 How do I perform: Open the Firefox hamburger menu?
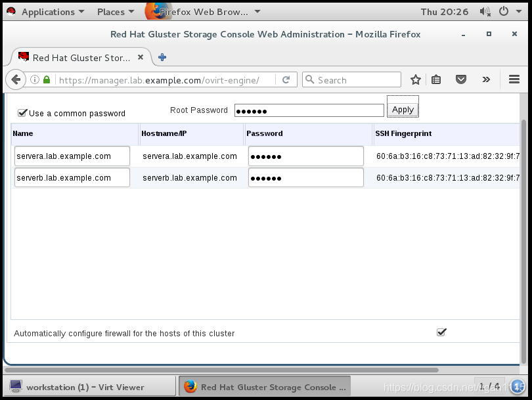point(514,79)
